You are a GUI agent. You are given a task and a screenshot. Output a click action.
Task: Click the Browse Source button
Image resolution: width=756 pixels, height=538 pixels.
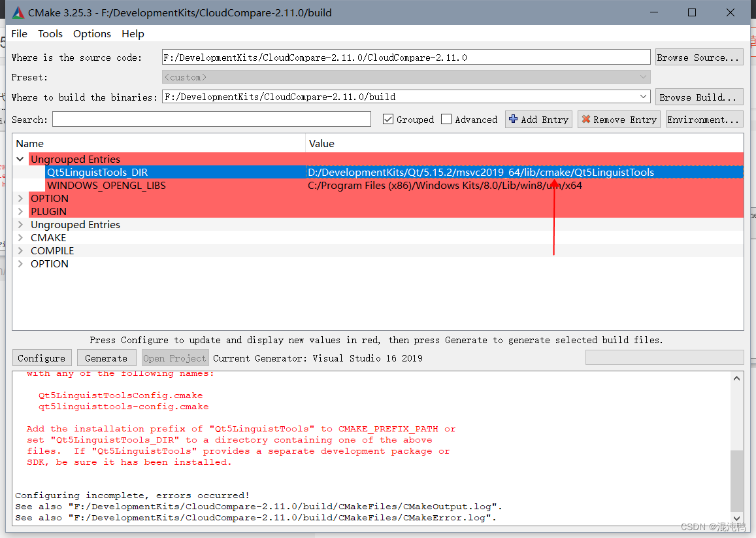tap(699, 58)
